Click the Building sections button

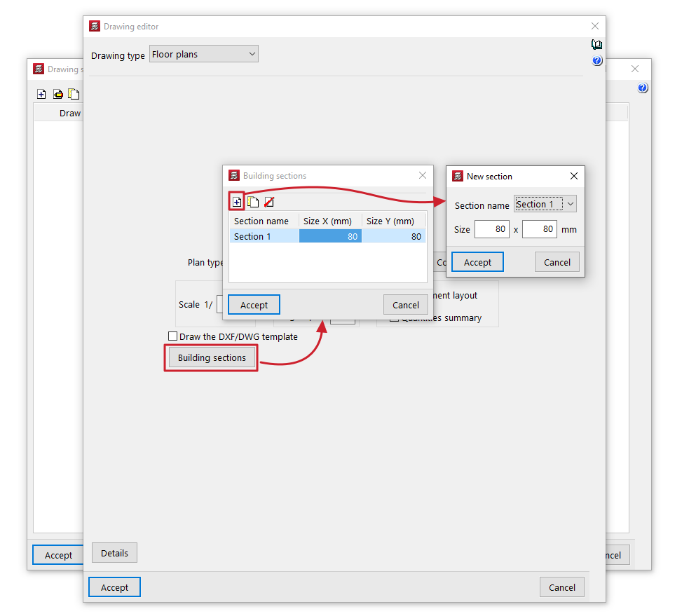tap(211, 357)
